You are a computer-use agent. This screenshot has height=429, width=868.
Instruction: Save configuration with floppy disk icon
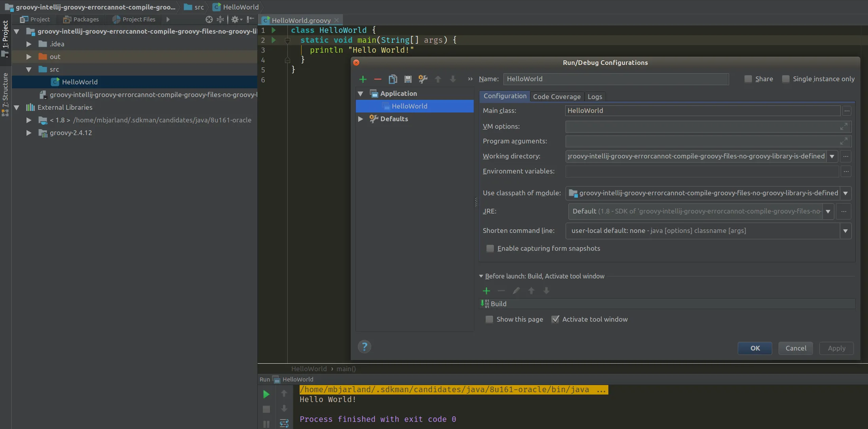408,79
